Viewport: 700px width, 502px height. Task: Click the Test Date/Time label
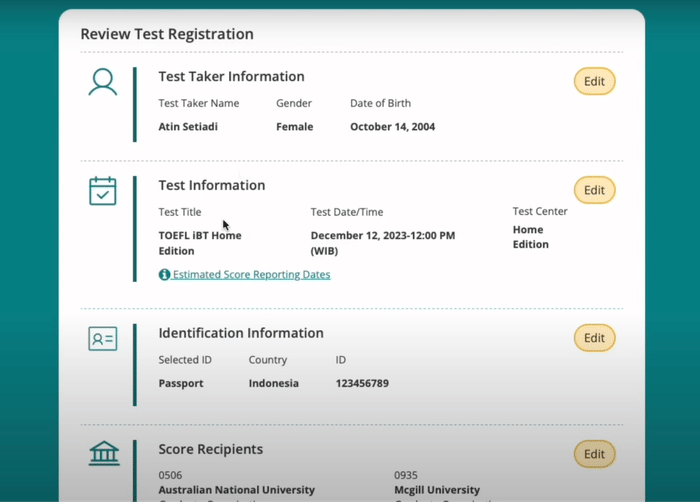click(x=347, y=212)
